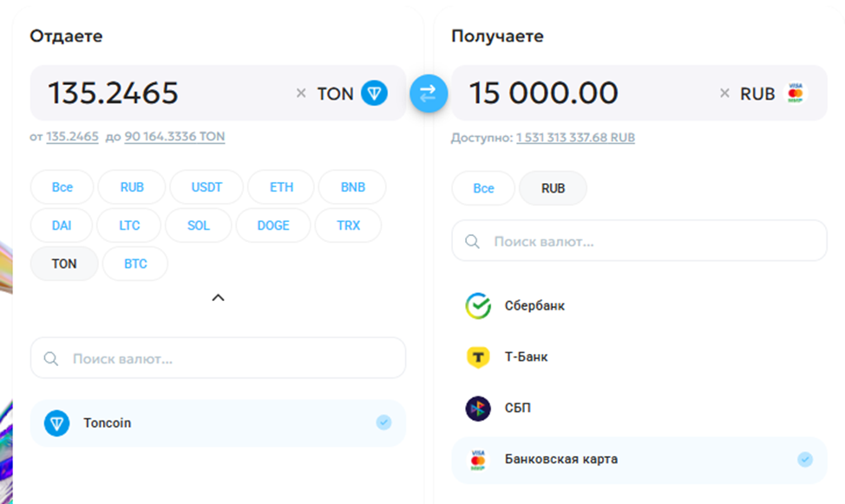Click the yellow T-Bank logo icon
This screenshot has width=845, height=504.
tap(478, 357)
